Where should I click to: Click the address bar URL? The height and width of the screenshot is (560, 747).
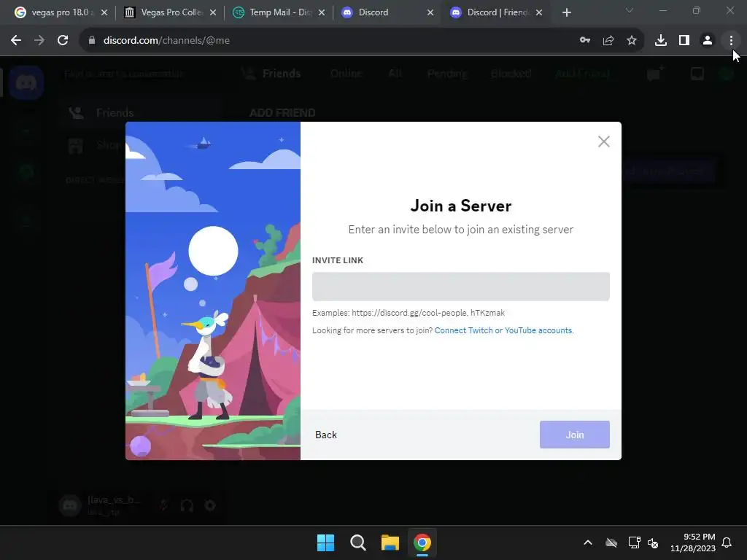coord(166,41)
